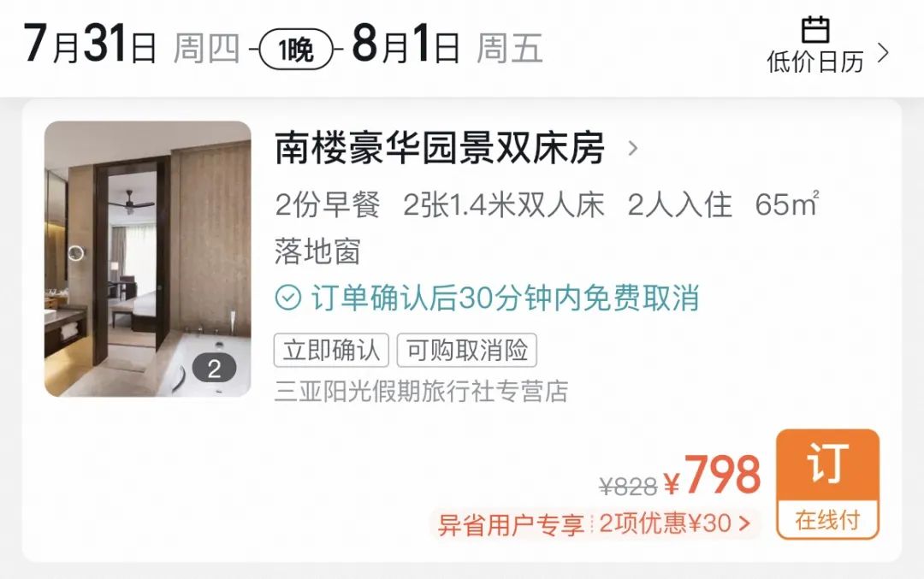Select the 可购取消险 tag
This screenshot has height=579, width=924.
coord(467,350)
